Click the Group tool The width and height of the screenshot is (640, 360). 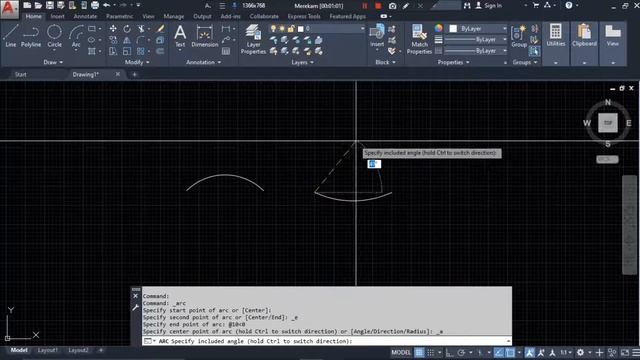point(519,36)
